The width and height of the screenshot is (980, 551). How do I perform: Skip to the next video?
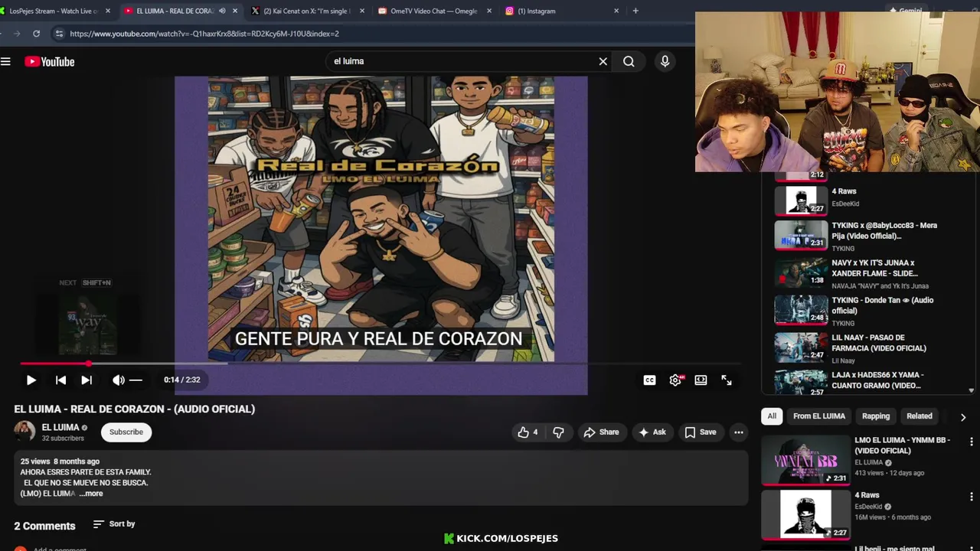pyautogui.click(x=87, y=380)
